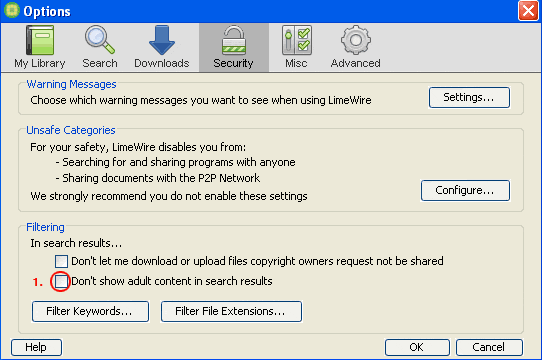Screen dimensions: 542x360
Task: Open the Misc sliders icon
Action: pyautogui.click(x=297, y=40)
